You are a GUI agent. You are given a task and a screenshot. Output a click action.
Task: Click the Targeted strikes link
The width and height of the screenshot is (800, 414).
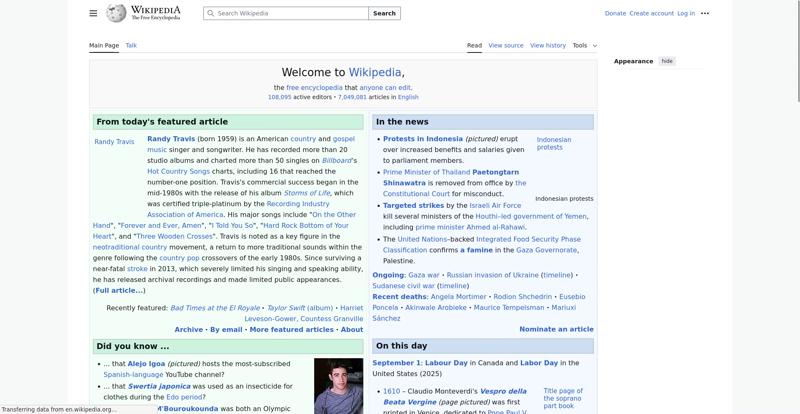pyautogui.click(x=413, y=205)
